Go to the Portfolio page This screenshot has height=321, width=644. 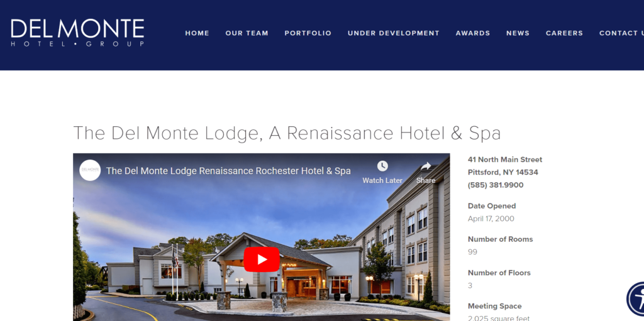coord(308,33)
